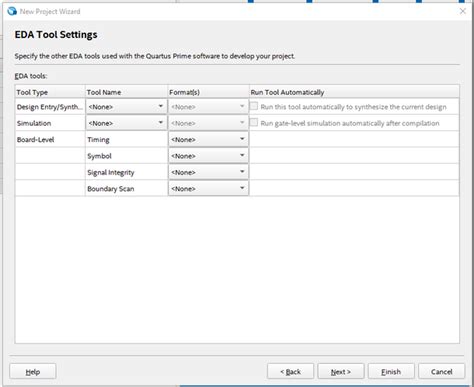The width and height of the screenshot is (474, 387).
Task: Click the Format(s) column header
Action: [208, 92]
